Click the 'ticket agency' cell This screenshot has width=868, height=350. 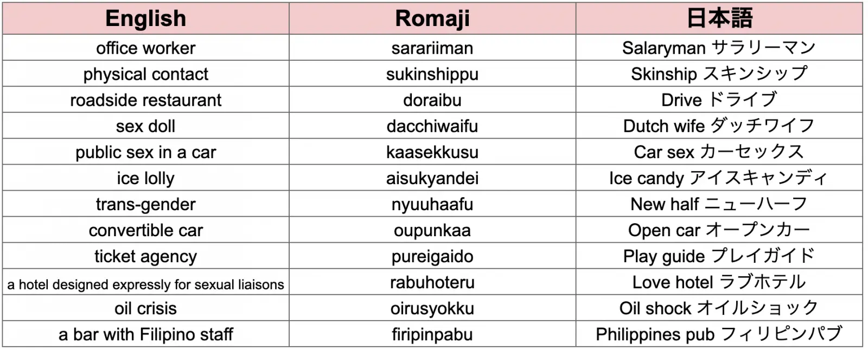[x=145, y=256]
